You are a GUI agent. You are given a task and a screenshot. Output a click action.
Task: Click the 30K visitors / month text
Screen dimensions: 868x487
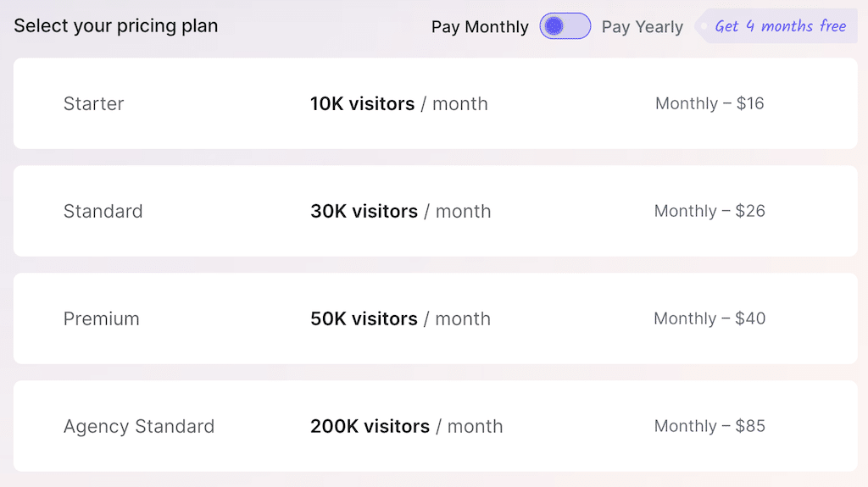pyautogui.click(x=401, y=212)
